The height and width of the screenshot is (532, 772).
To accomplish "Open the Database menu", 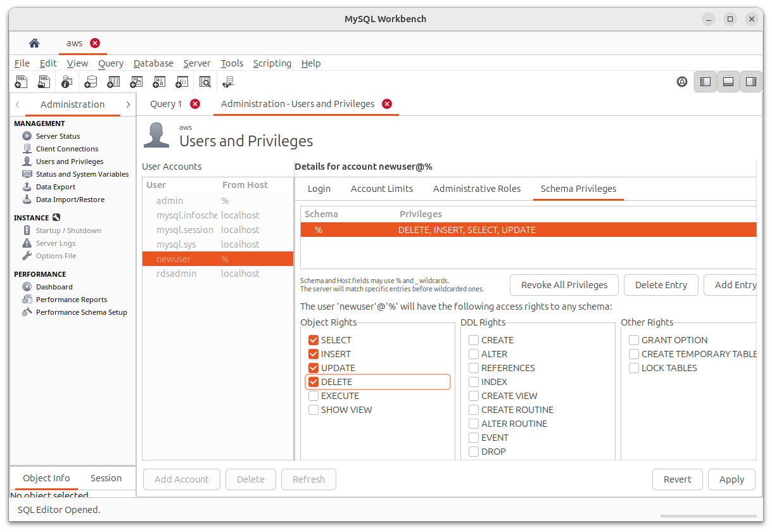I will pyautogui.click(x=153, y=63).
